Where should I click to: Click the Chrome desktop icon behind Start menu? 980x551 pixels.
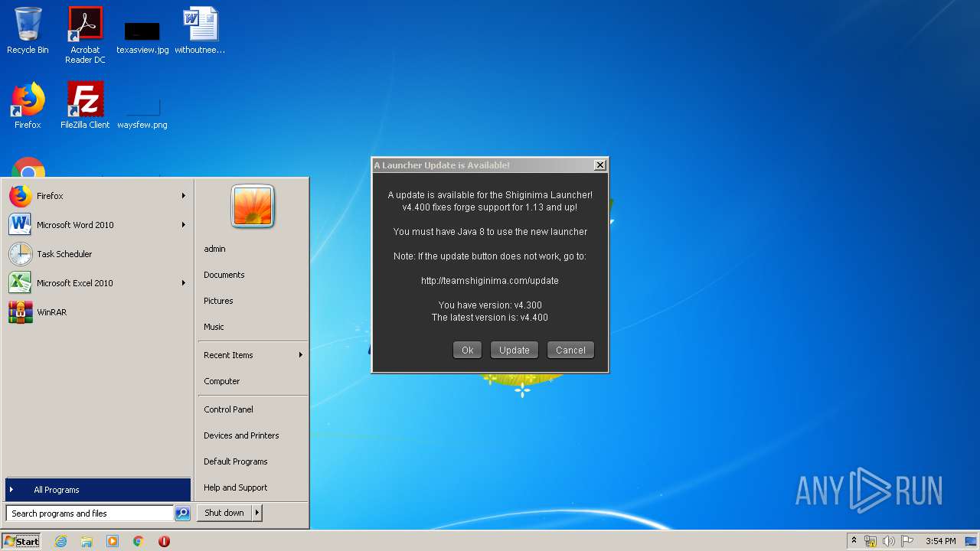28,168
